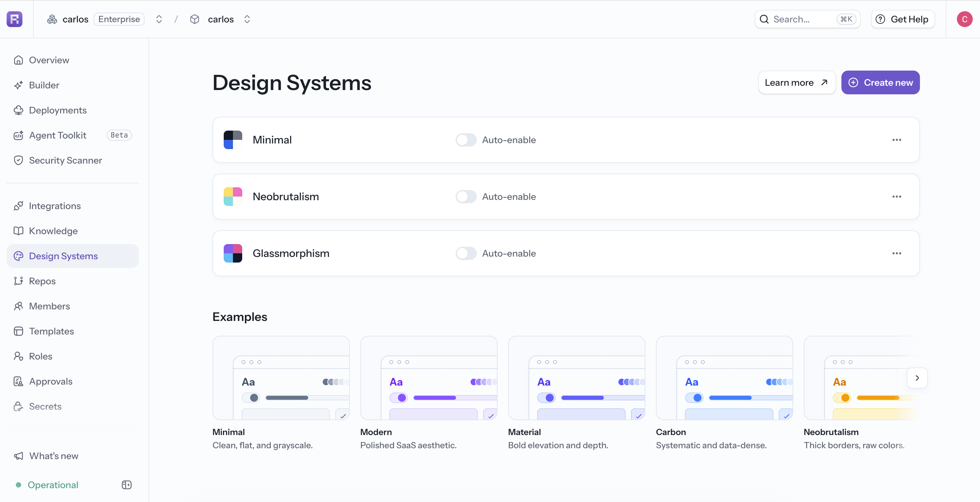Click the "Bold elevation and depth." description
Image resolution: width=980 pixels, height=502 pixels.
tap(558, 445)
